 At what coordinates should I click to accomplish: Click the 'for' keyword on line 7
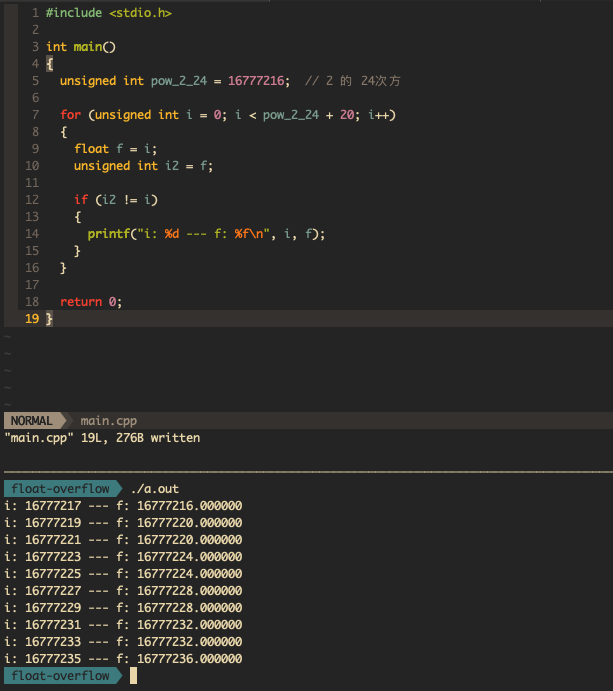pyautogui.click(x=70, y=115)
